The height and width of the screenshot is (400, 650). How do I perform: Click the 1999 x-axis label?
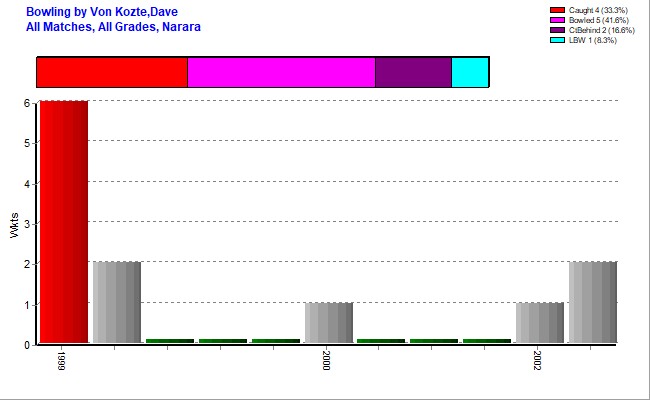pos(61,361)
